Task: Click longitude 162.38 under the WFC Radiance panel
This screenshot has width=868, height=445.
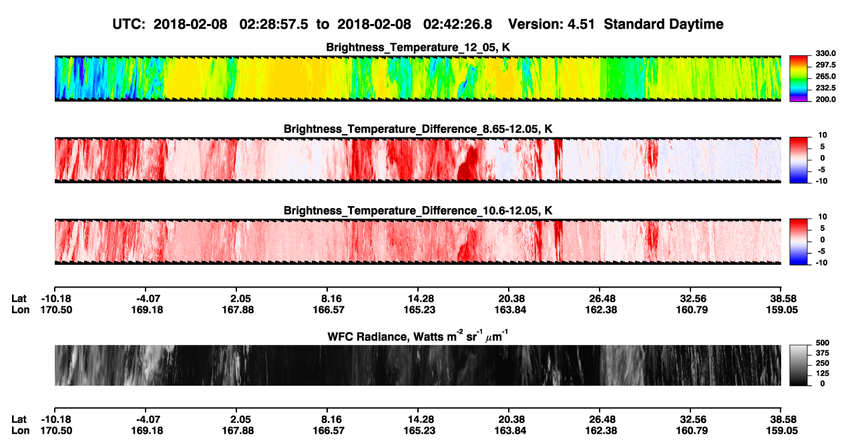Action: [x=600, y=430]
